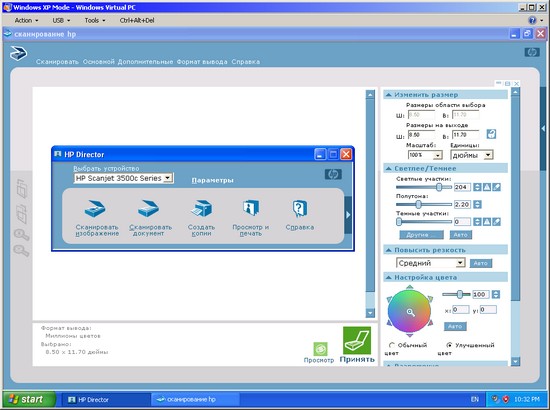Open Просмотр и печать in HP Director

(250, 208)
